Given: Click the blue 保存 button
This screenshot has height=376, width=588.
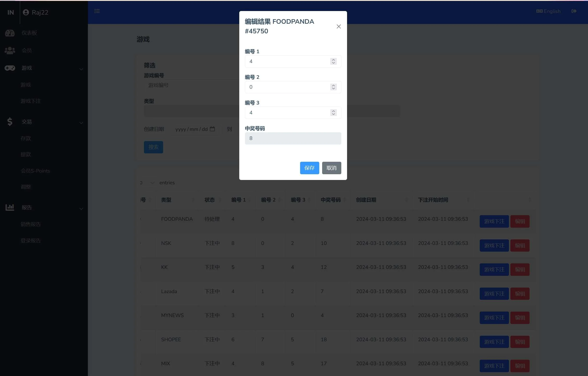Looking at the screenshot, I should tap(309, 168).
